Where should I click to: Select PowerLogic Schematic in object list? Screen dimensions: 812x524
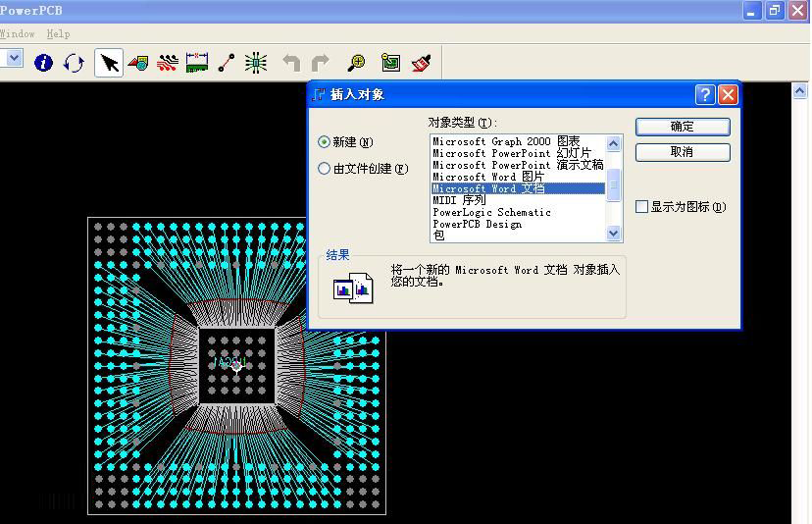pyautogui.click(x=491, y=212)
